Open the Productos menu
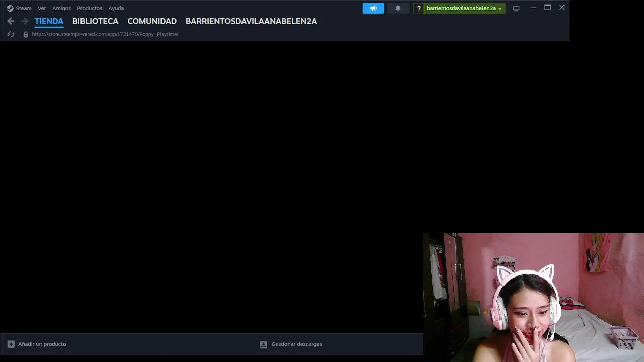Image resolution: width=644 pixels, height=362 pixels. coord(90,8)
